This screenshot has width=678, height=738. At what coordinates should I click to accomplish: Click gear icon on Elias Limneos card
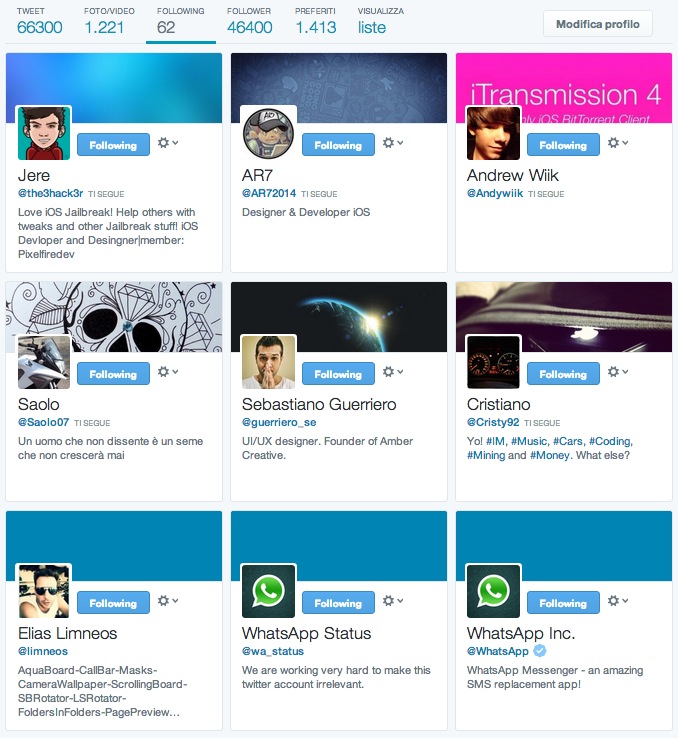point(168,601)
